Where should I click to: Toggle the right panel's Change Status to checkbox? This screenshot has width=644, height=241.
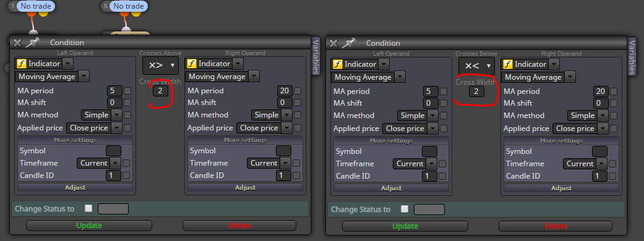405,209
